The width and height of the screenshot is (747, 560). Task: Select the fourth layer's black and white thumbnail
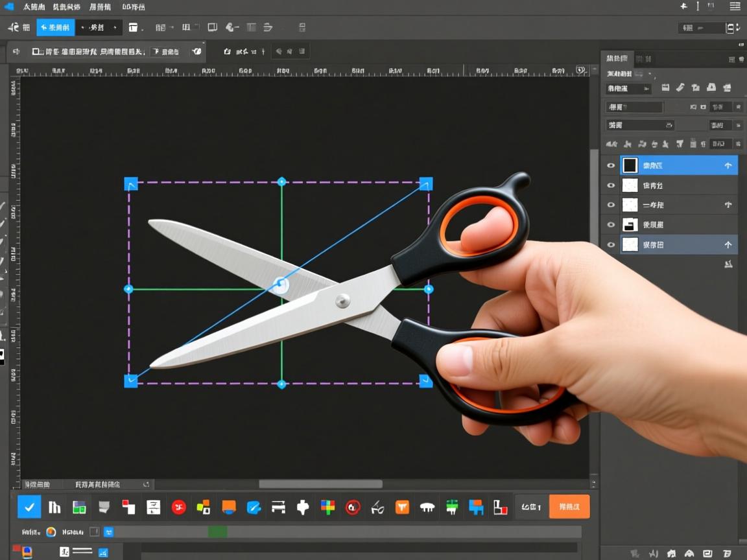click(x=630, y=225)
